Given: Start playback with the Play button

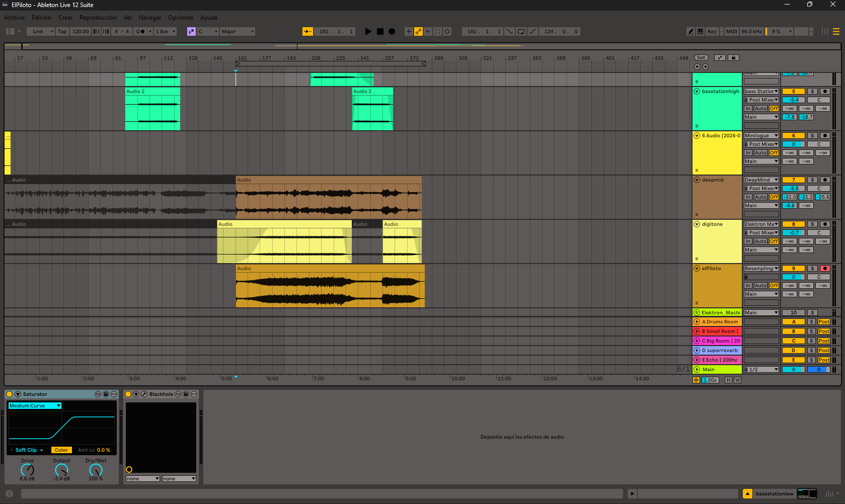Looking at the screenshot, I should 368,31.
